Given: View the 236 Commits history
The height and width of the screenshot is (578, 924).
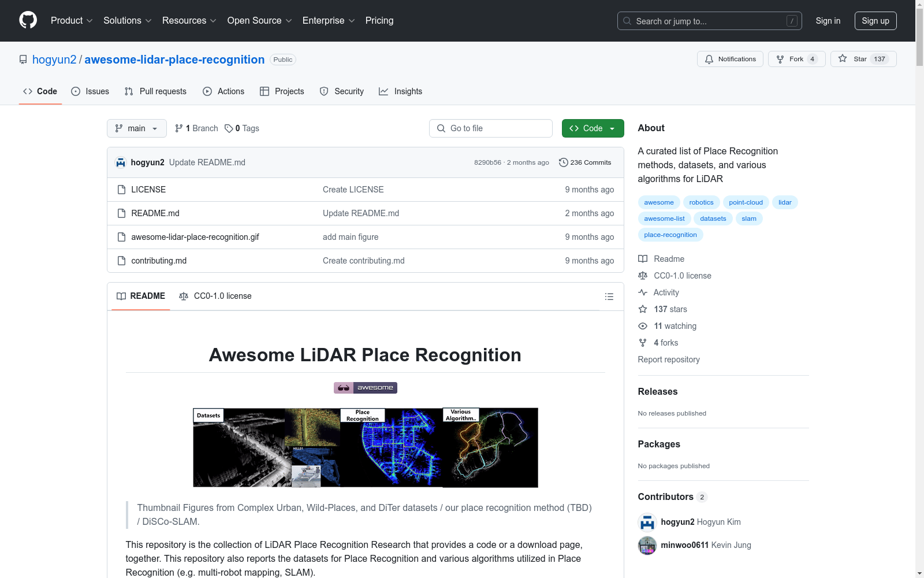Looking at the screenshot, I should (x=585, y=162).
